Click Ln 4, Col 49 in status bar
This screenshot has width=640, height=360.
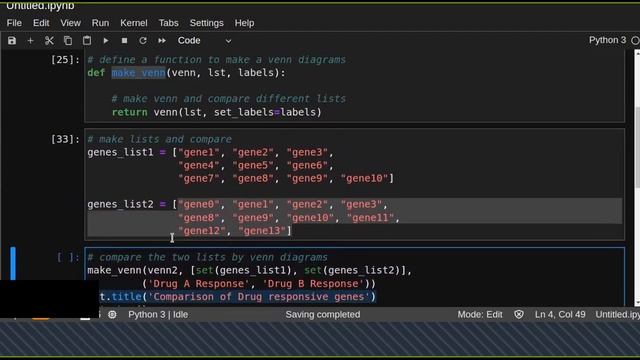560,314
